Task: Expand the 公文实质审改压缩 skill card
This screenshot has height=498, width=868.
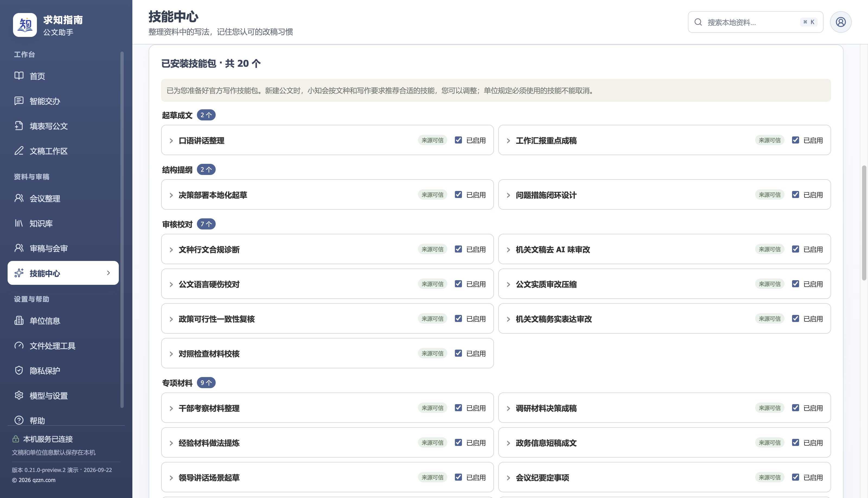Action: (x=509, y=284)
